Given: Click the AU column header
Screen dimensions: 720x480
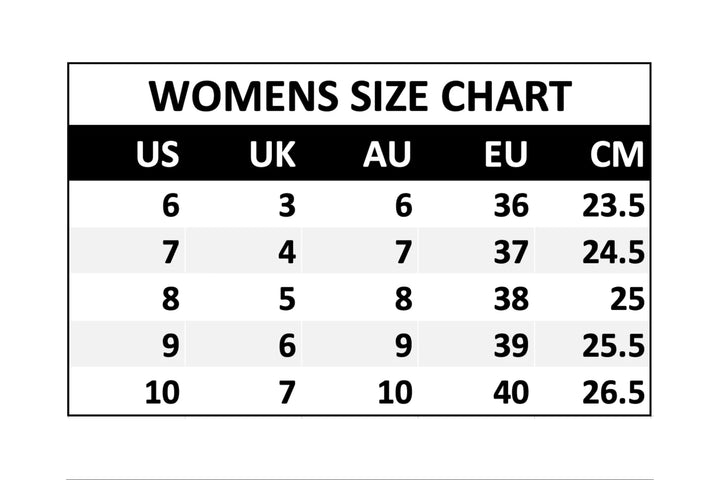Looking at the screenshot, I should point(387,155).
